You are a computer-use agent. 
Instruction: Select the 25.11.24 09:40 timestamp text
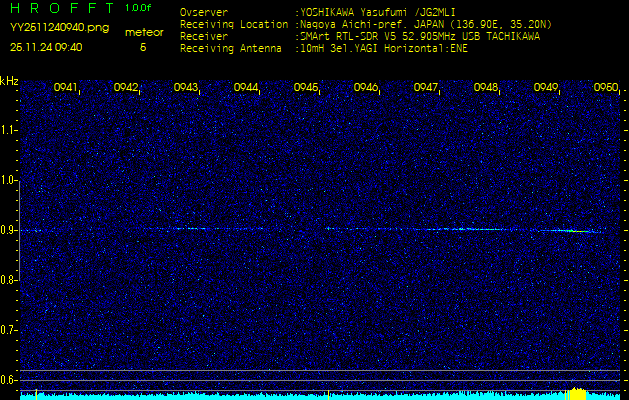46,46
